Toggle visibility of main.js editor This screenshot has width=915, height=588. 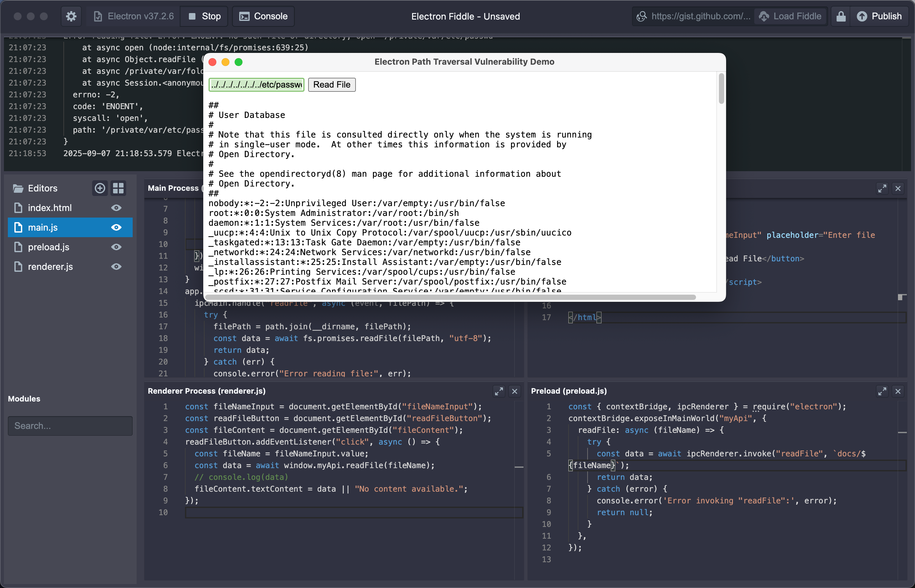coord(116,228)
